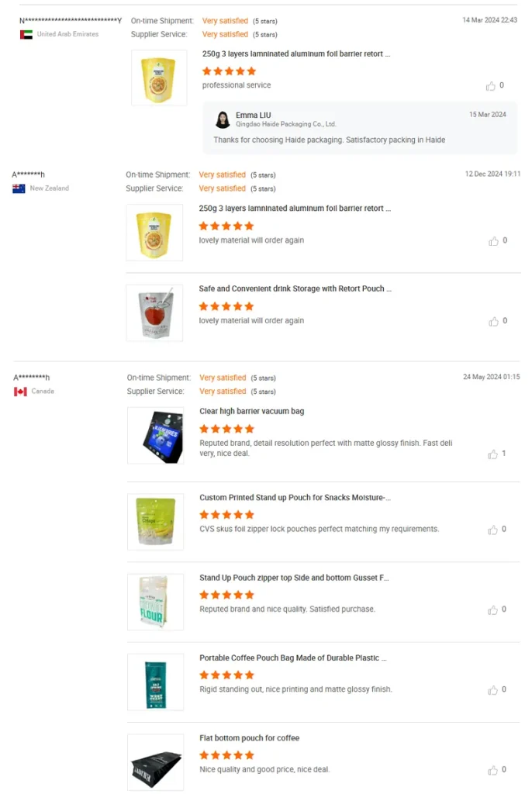View Flat bottom pouch for coffee thumbnail
Viewport: 532px width, 794px height.
(156, 761)
